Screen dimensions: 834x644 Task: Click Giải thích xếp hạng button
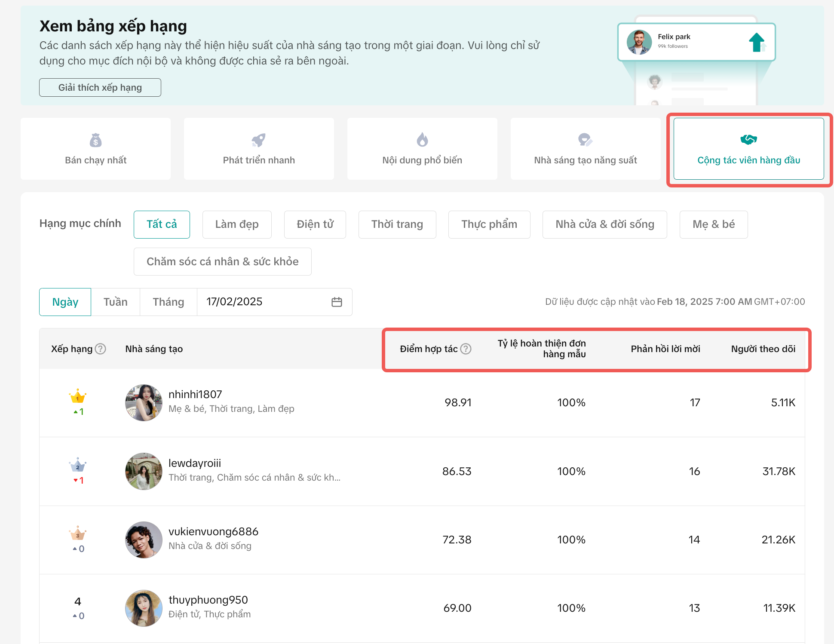click(x=100, y=88)
